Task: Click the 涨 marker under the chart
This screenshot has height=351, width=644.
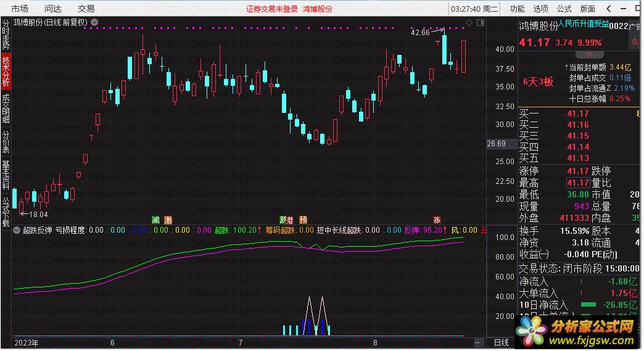Action: coord(437,220)
